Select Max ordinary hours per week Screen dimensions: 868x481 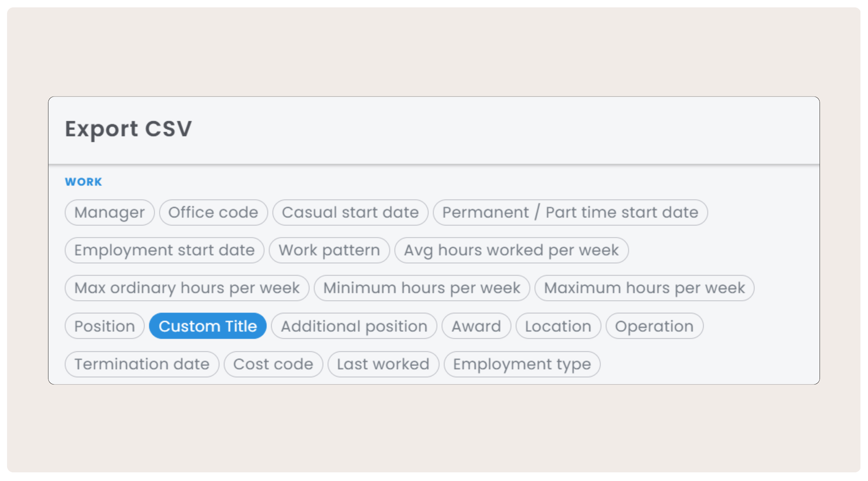pos(187,288)
